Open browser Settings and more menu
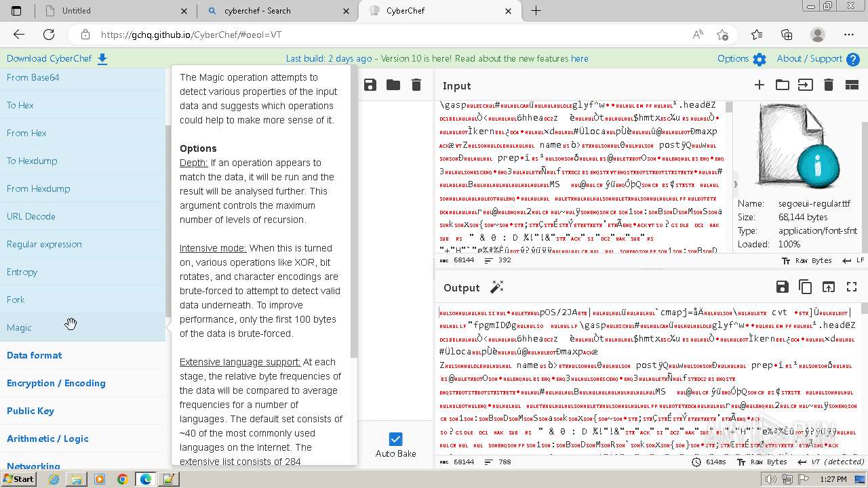 [x=849, y=35]
